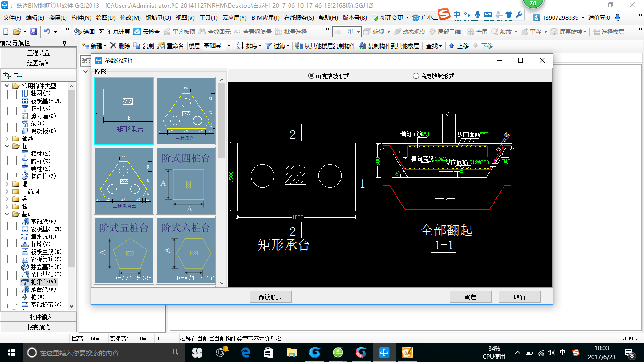
Task: Click 从其他楼层复制构件
Action: 325,46
